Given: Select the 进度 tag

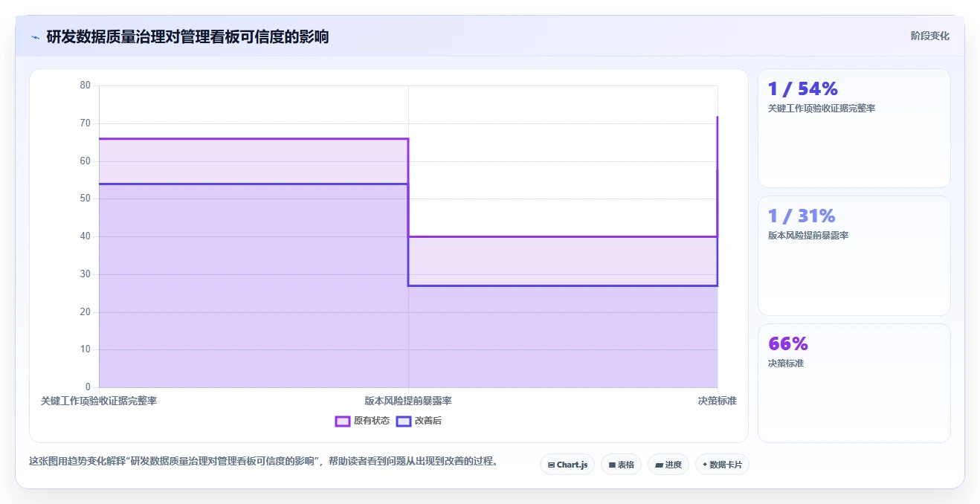Looking at the screenshot, I should 668,465.
